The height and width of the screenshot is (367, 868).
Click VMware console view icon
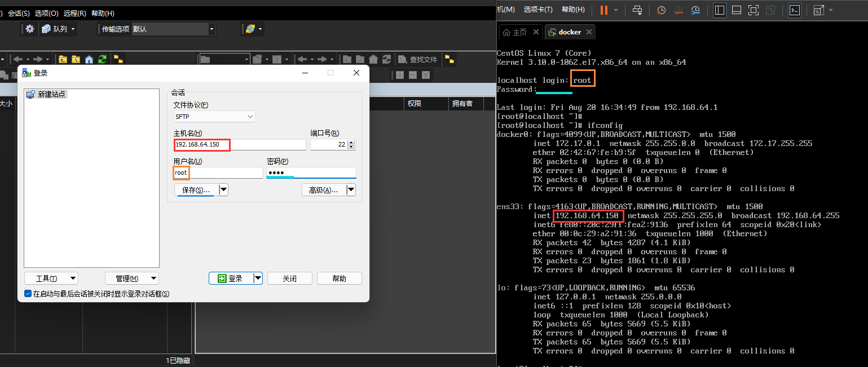(x=795, y=10)
